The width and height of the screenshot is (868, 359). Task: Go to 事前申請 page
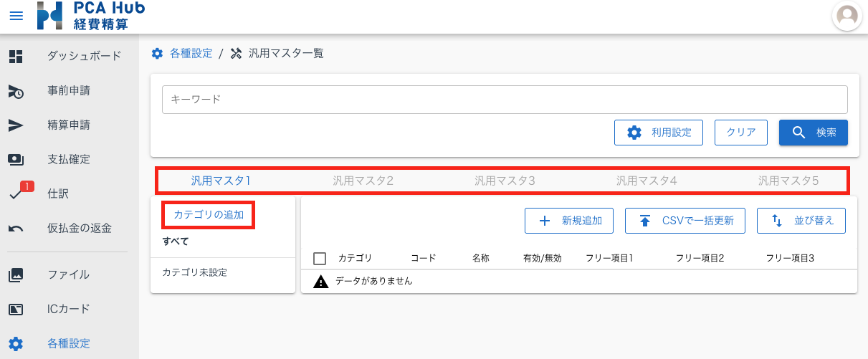coord(70,91)
